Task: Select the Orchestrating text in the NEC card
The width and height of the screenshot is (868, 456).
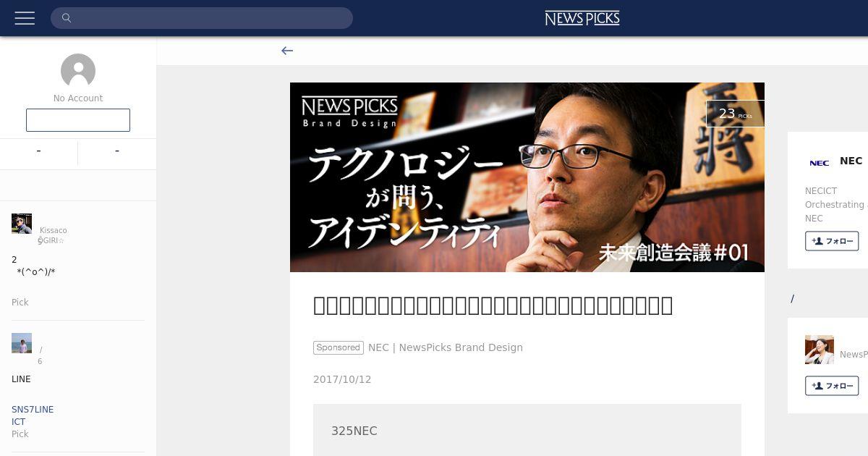Action: tap(835, 205)
